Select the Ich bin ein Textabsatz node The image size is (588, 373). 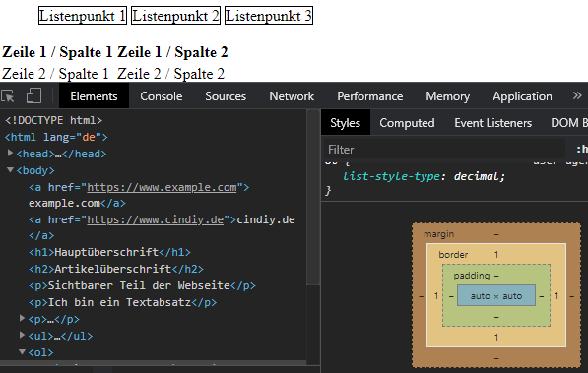coord(123,302)
